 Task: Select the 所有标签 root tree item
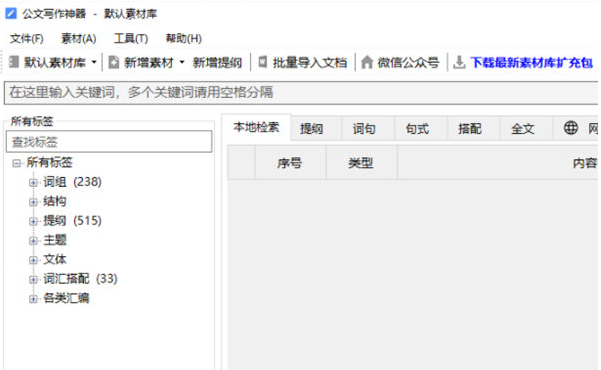[x=49, y=163]
